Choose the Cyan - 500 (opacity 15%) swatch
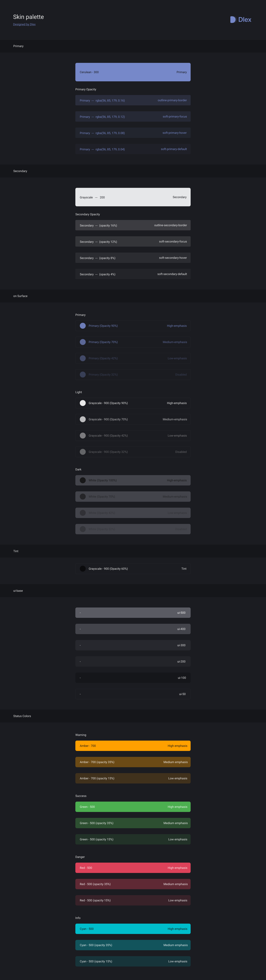Screen dimensions: 266x980 pyautogui.click(x=133, y=961)
